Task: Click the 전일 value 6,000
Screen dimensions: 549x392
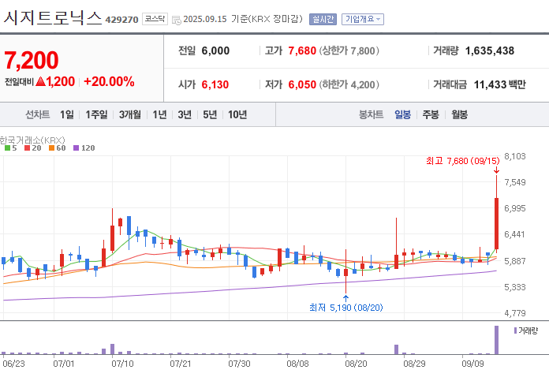Action: point(215,50)
